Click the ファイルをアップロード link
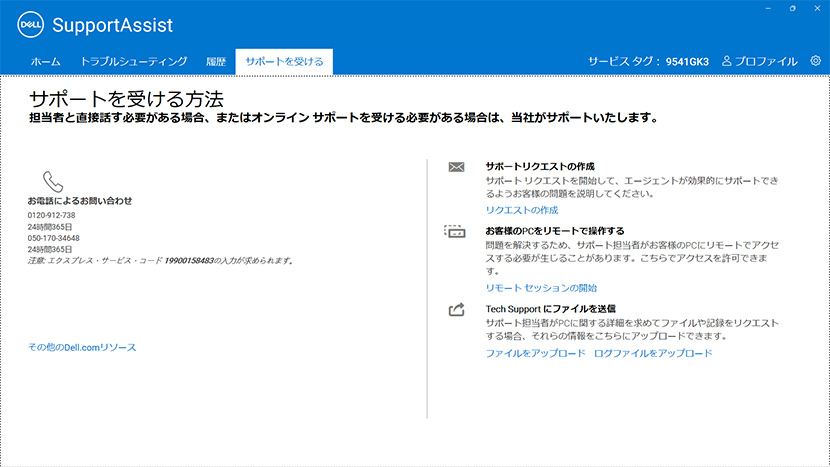830x467 pixels. click(535, 354)
